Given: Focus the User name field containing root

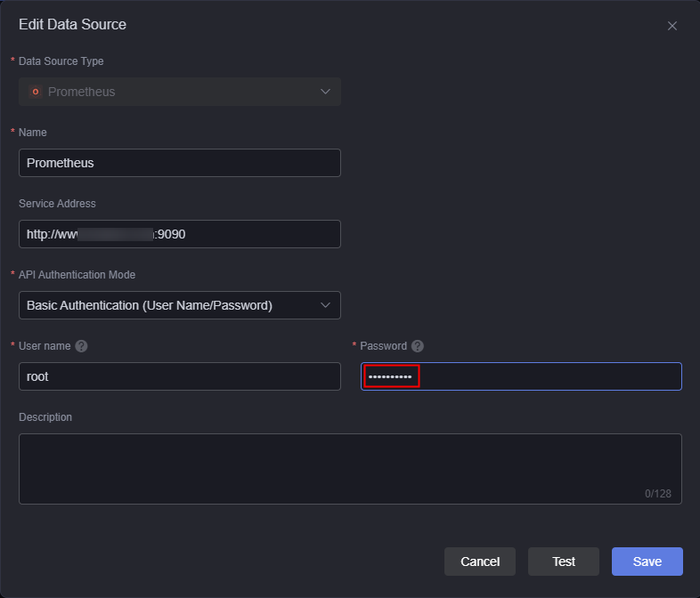Looking at the screenshot, I should click(180, 376).
